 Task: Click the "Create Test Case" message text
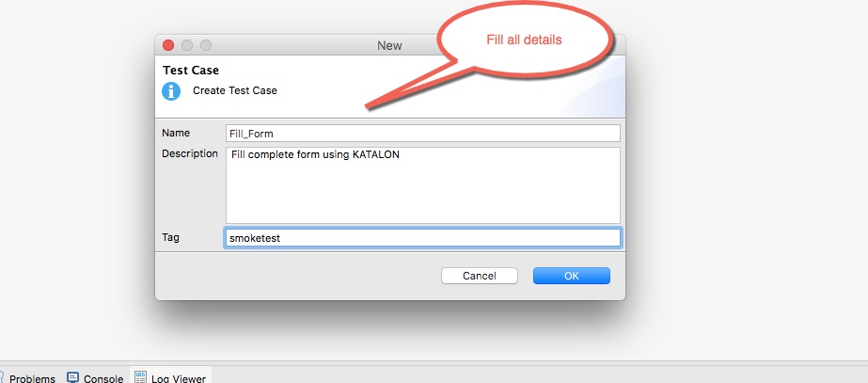click(x=235, y=91)
